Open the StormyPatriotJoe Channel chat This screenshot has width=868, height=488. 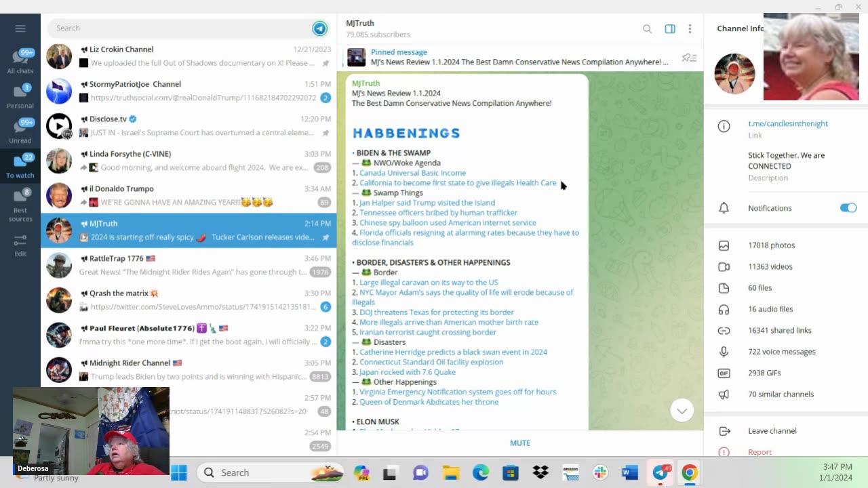pyautogui.click(x=189, y=91)
